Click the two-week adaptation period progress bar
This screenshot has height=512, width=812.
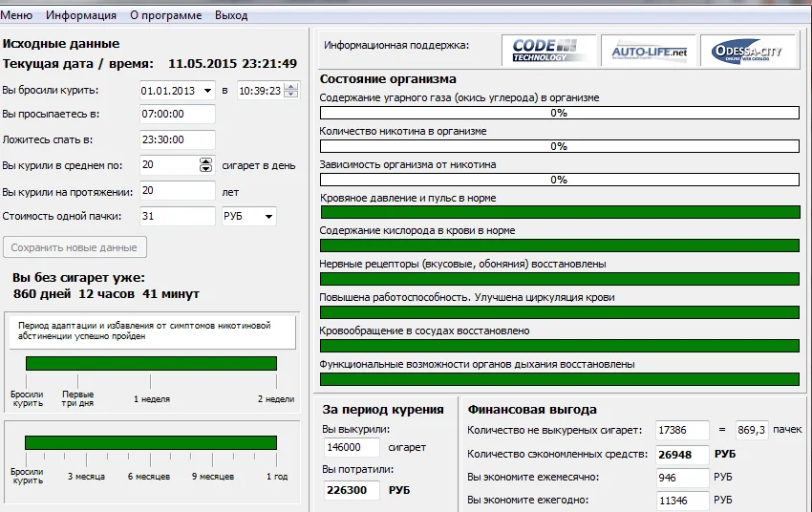(151, 363)
